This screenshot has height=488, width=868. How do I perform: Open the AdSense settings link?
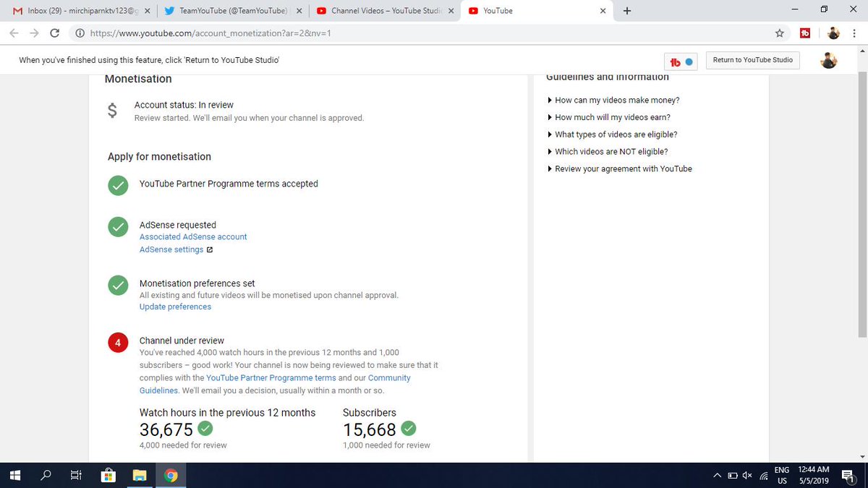click(x=171, y=250)
